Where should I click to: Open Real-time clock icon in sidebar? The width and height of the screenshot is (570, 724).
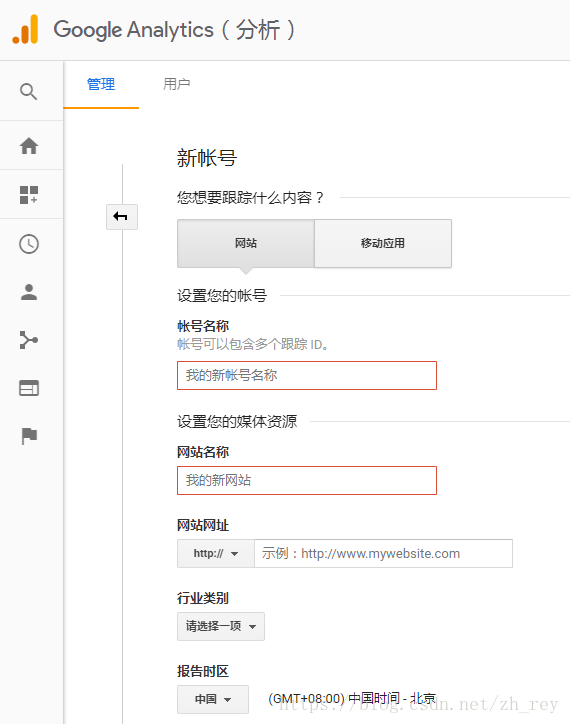pos(29,244)
